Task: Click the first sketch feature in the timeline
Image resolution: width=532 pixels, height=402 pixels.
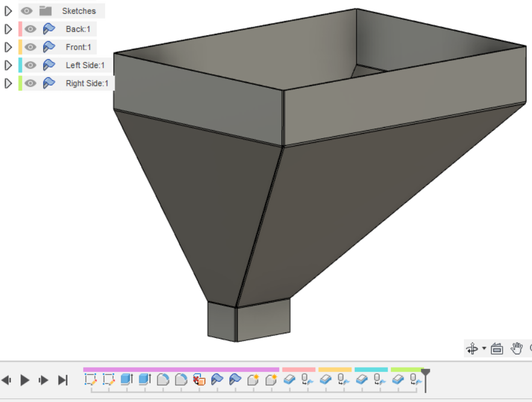Action: coord(90,380)
